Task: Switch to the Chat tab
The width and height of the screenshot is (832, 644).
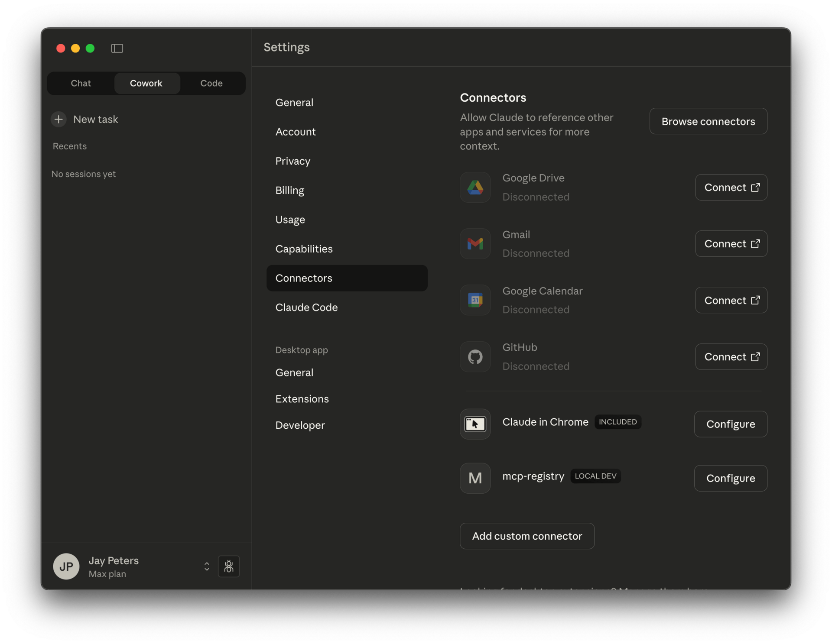Action: pyautogui.click(x=81, y=83)
